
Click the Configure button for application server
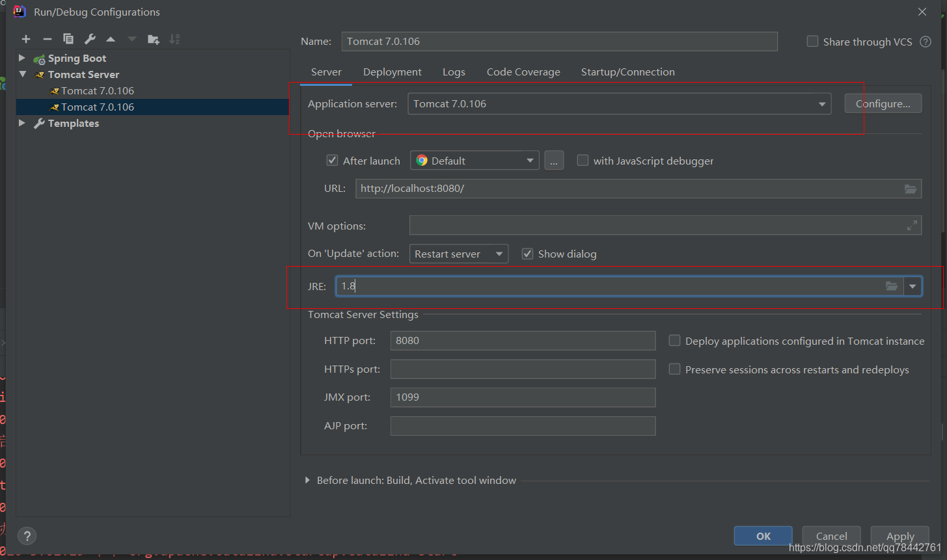pos(883,103)
